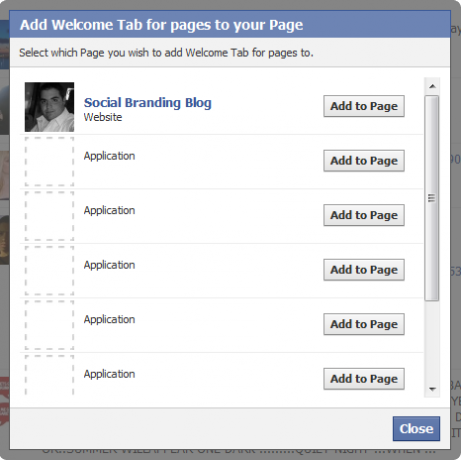This screenshot has height=460, width=461.
Task: Click Add to Page for third Application
Action: point(364,270)
